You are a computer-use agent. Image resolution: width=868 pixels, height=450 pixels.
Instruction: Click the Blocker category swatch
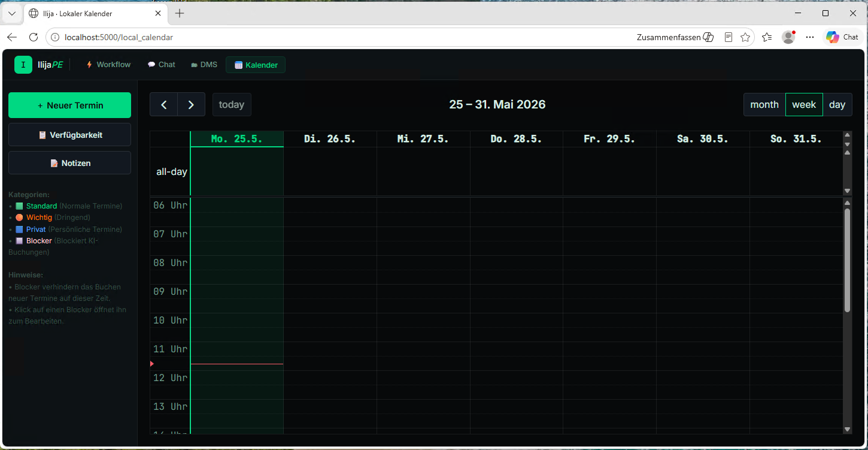pos(19,241)
